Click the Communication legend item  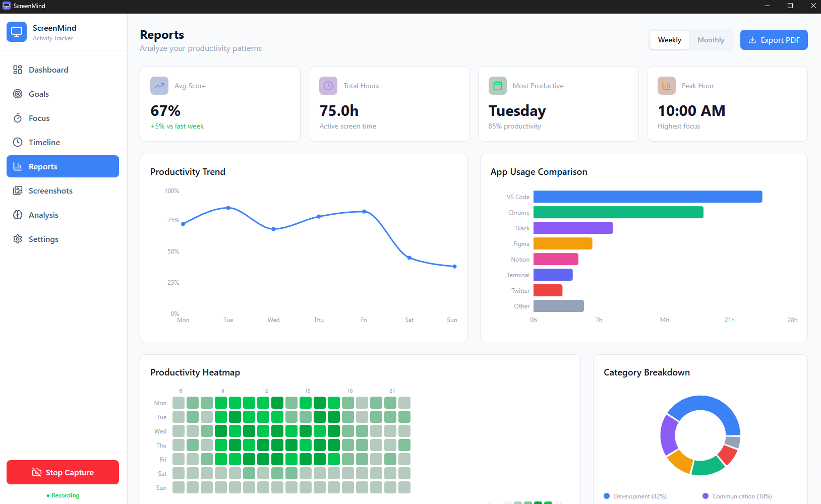pyautogui.click(x=737, y=496)
